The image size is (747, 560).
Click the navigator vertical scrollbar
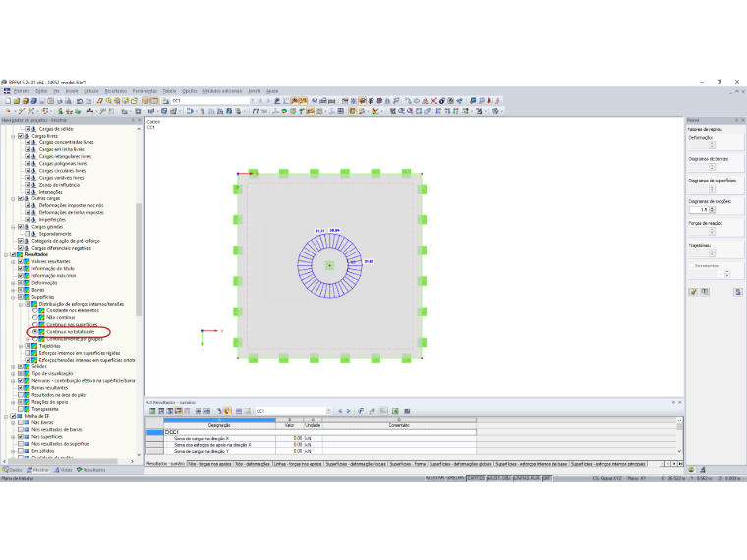pyautogui.click(x=139, y=259)
